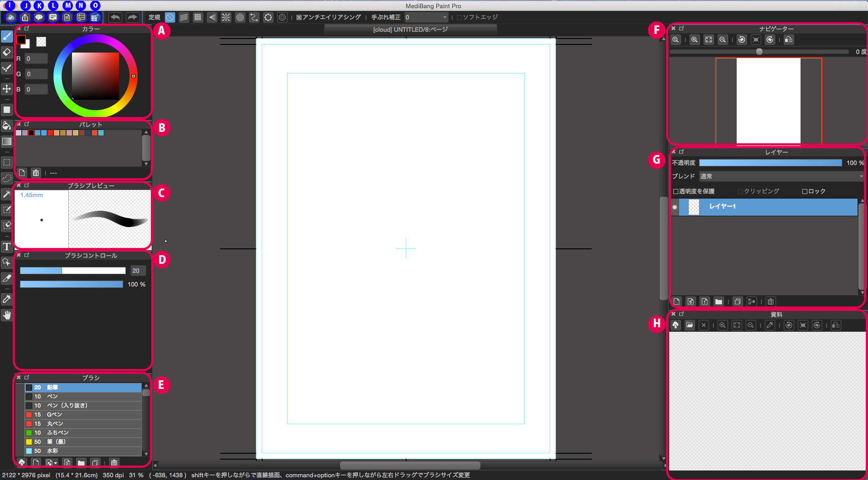Enable radial snap guide

(226, 17)
